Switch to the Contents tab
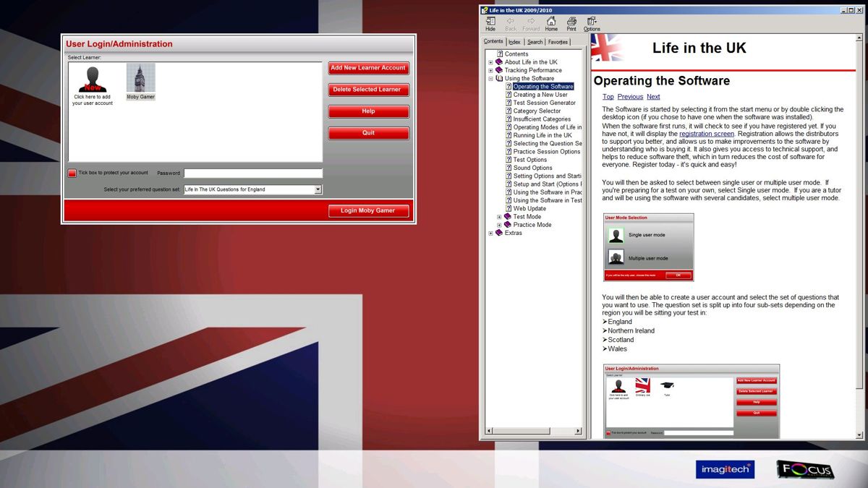 click(493, 41)
